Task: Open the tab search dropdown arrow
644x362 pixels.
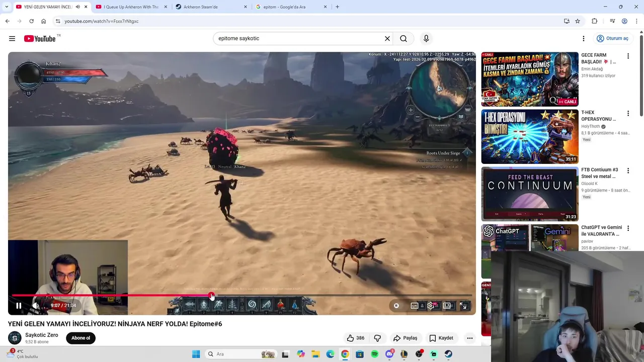Action: tap(7, 7)
